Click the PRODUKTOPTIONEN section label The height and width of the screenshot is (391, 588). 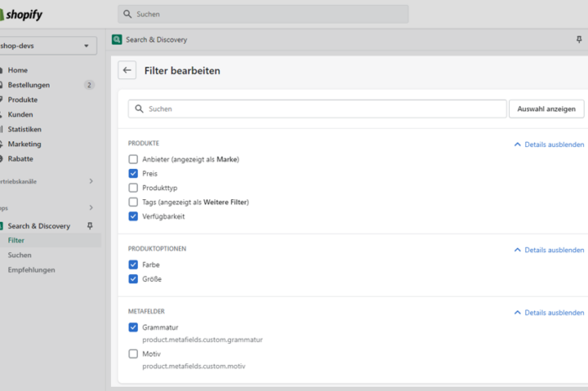[157, 249]
